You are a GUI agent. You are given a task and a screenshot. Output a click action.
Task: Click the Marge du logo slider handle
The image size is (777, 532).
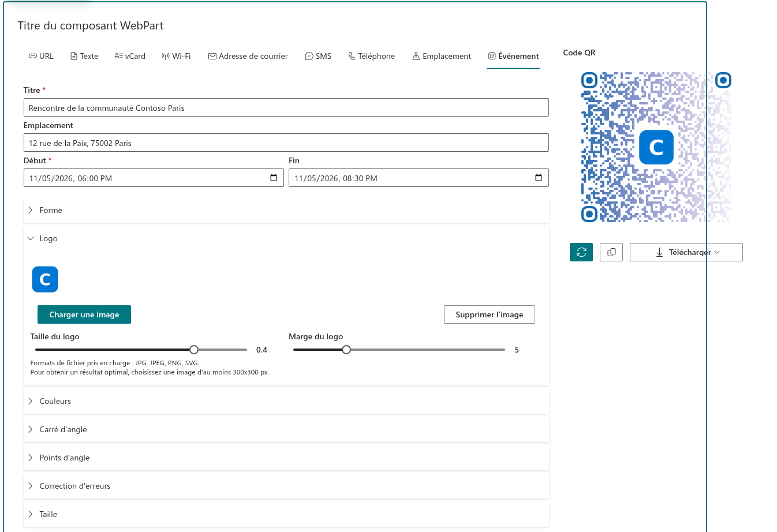click(346, 350)
